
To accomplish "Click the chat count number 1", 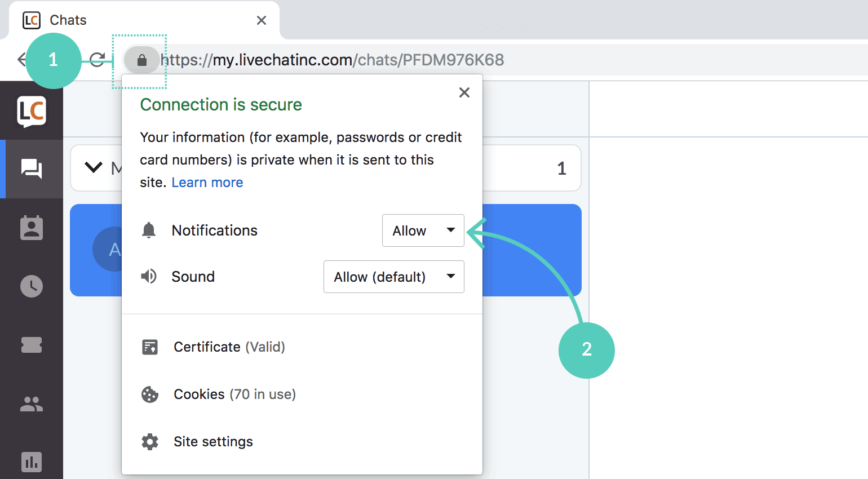I will pyautogui.click(x=562, y=168).
